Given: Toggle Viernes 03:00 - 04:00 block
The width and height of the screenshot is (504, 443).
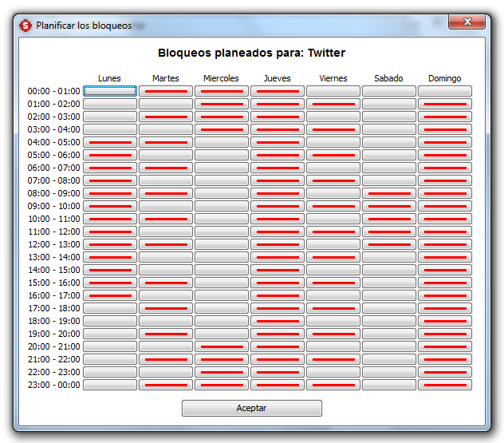Looking at the screenshot, I should (x=333, y=129).
